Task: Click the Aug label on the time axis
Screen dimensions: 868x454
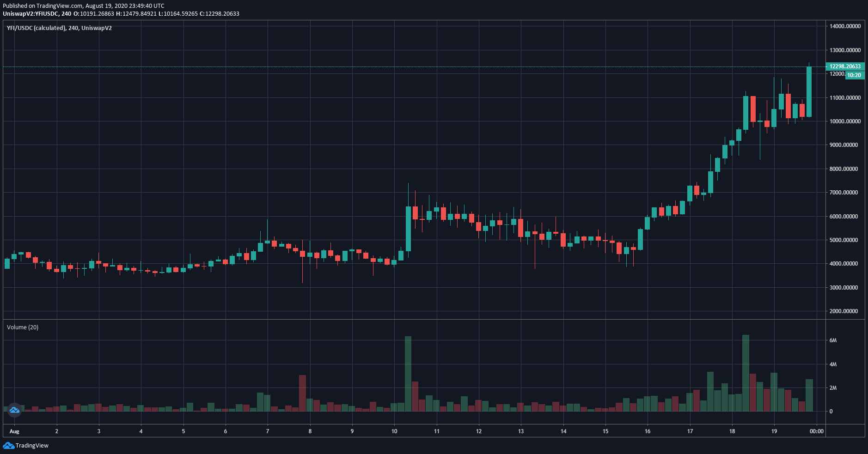Action: tap(14, 431)
